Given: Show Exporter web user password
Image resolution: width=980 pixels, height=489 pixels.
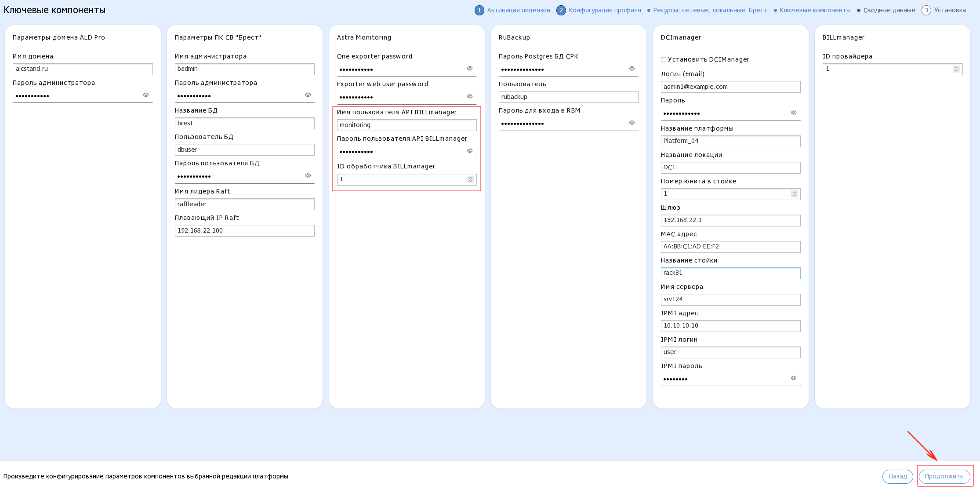Looking at the screenshot, I should click(470, 96).
